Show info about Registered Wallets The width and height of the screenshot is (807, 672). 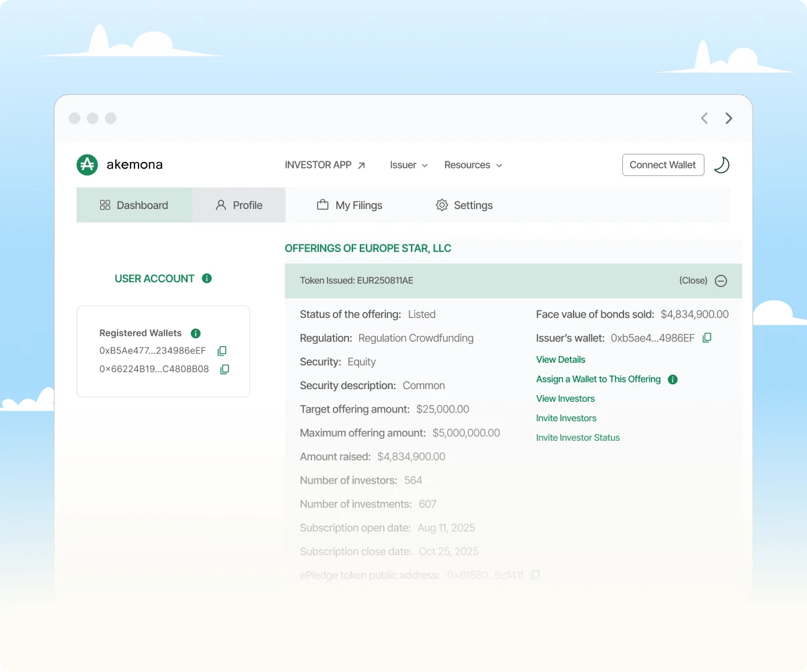[x=196, y=333]
